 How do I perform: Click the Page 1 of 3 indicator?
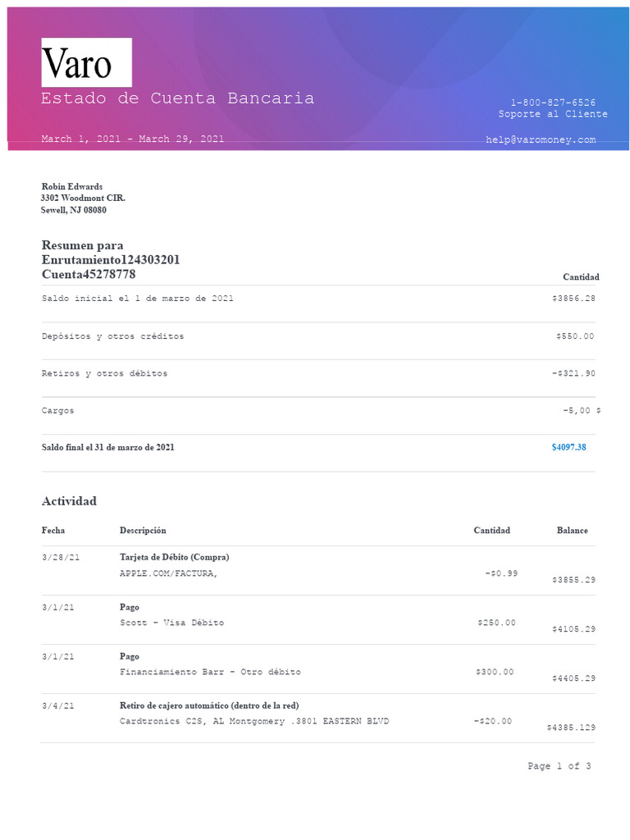559,766
